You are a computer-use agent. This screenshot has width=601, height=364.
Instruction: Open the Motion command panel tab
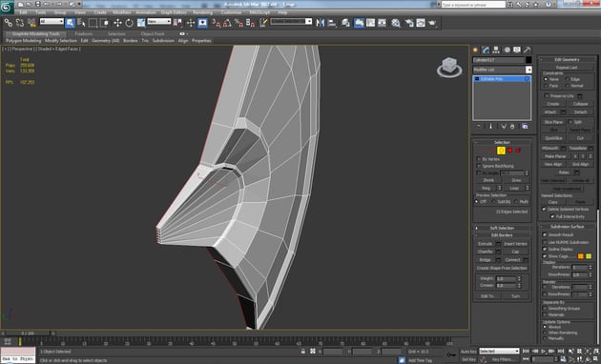coord(507,50)
